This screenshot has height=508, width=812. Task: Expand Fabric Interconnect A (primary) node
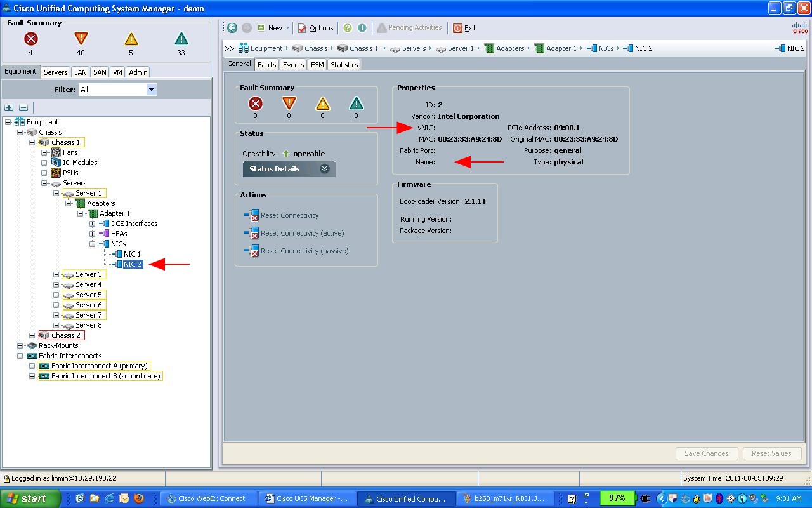point(32,366)
